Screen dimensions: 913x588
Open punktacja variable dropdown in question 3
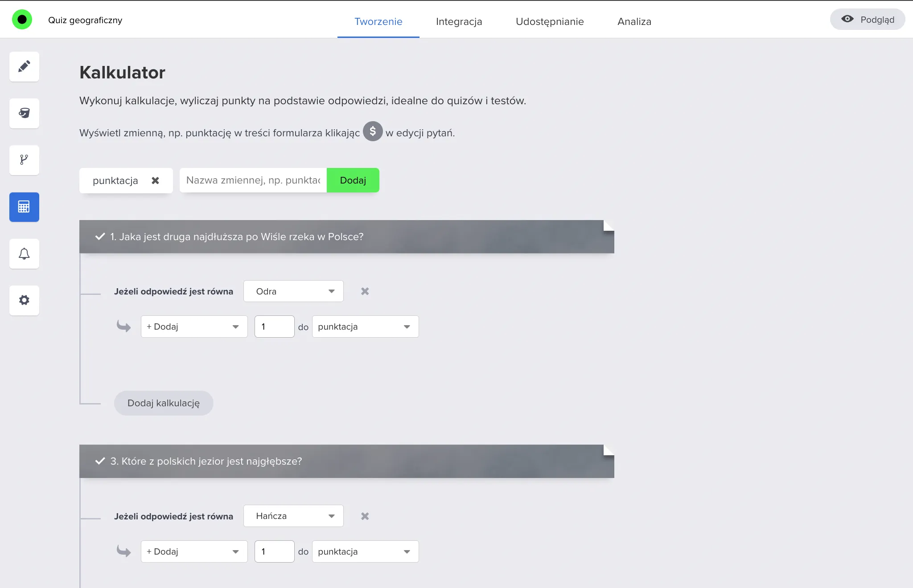coord(365,551)
